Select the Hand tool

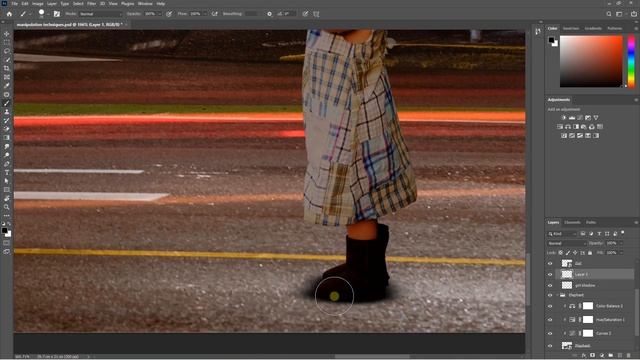click(7, 198)
